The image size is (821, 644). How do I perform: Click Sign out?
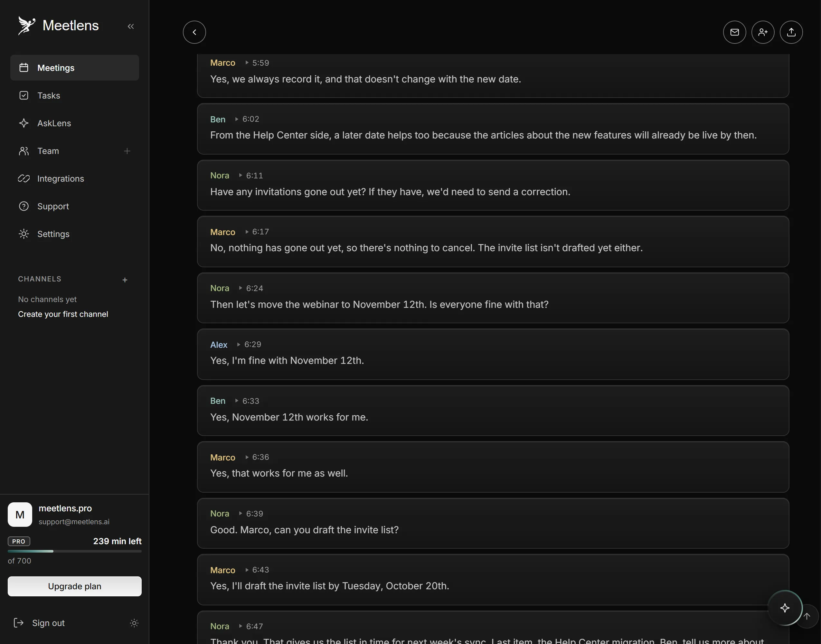[39, 623]
